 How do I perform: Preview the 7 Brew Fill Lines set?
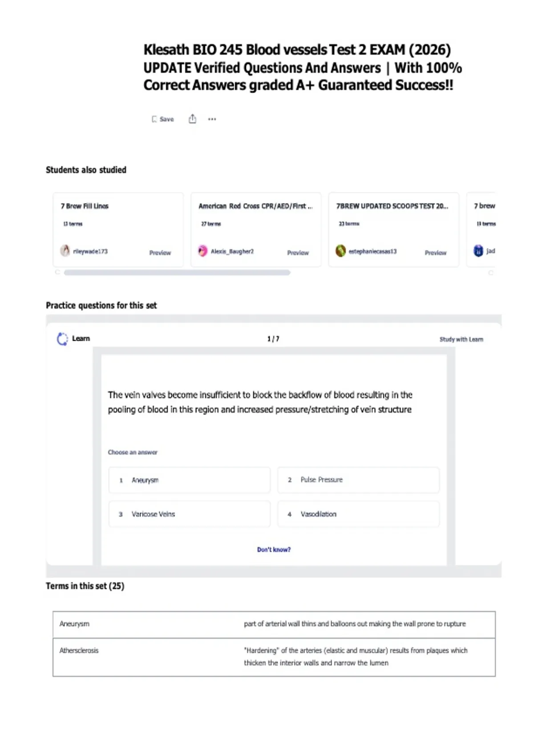tap(160, 253)
